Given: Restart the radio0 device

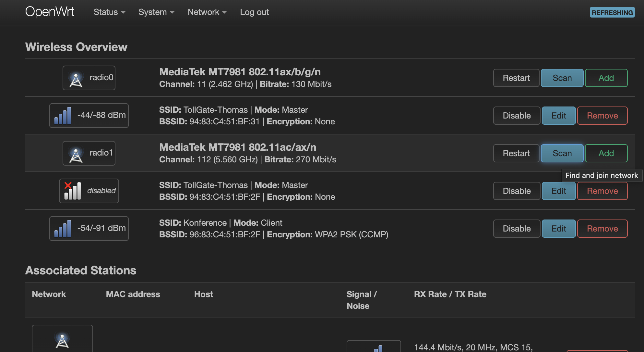Looking at the screenshot, I should 516,78.
